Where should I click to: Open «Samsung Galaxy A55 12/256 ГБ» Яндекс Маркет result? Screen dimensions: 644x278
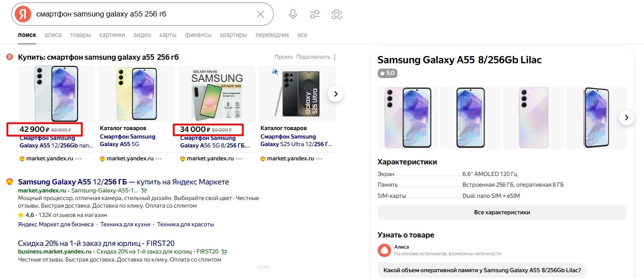[x=123, y=182]
